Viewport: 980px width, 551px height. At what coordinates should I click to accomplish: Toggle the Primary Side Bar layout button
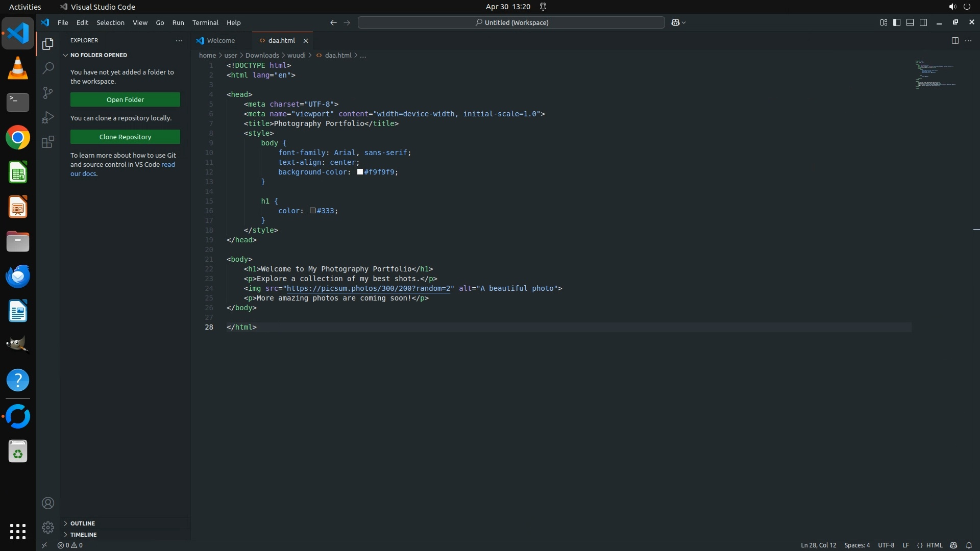[897, 22]
